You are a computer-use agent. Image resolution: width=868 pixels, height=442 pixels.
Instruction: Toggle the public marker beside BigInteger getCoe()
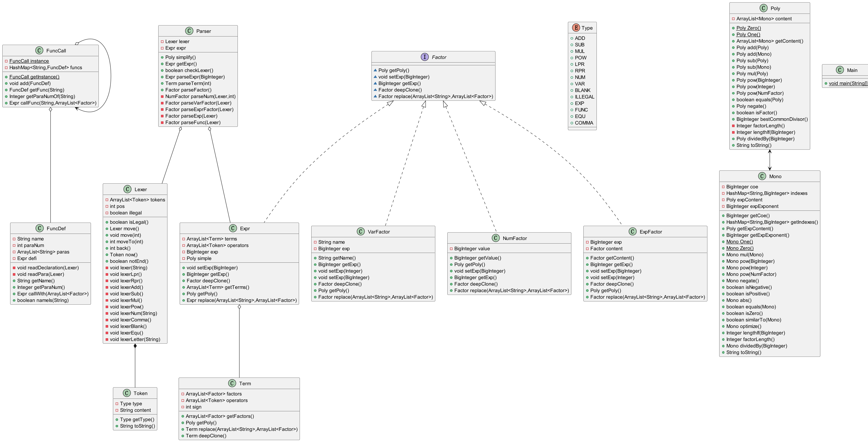tap(724, 215)
